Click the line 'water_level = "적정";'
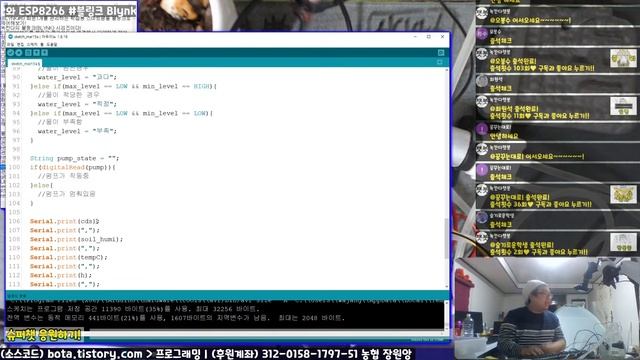 pyautogui.click(x=77, y=104)
